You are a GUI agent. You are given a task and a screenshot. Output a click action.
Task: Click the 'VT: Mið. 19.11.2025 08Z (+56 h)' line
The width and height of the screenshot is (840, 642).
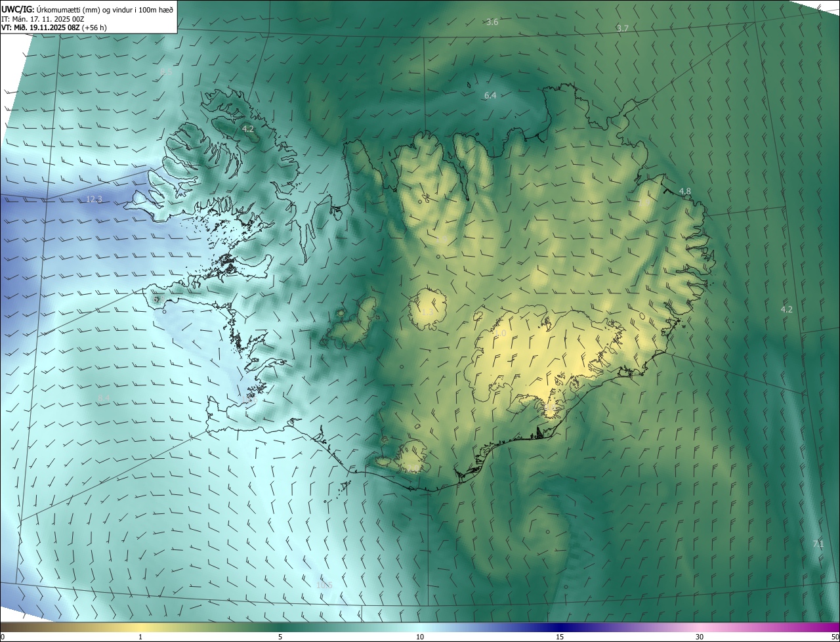[54, 28]
